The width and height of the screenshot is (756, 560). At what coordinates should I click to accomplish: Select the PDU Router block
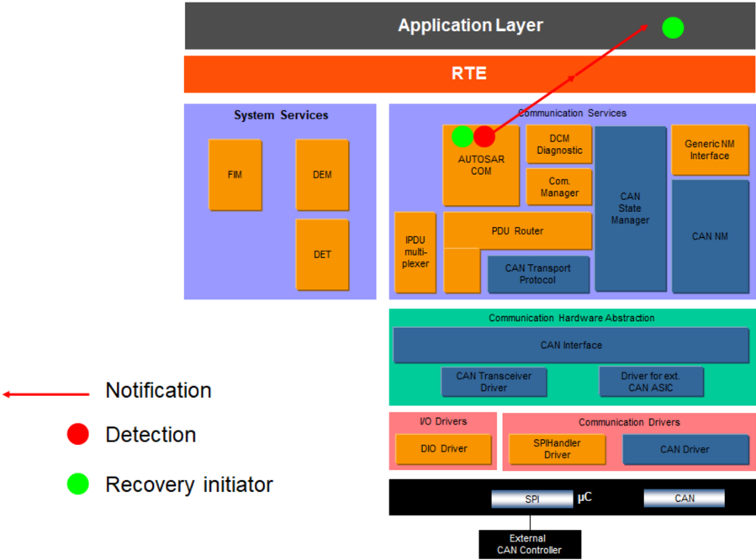coord(517,231)
